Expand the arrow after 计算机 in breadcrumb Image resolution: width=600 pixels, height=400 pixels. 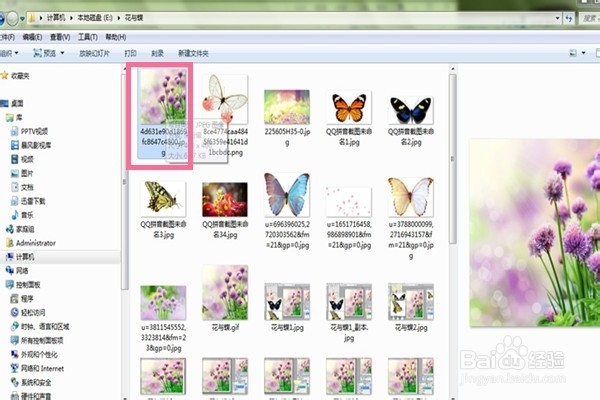(71, 18)
